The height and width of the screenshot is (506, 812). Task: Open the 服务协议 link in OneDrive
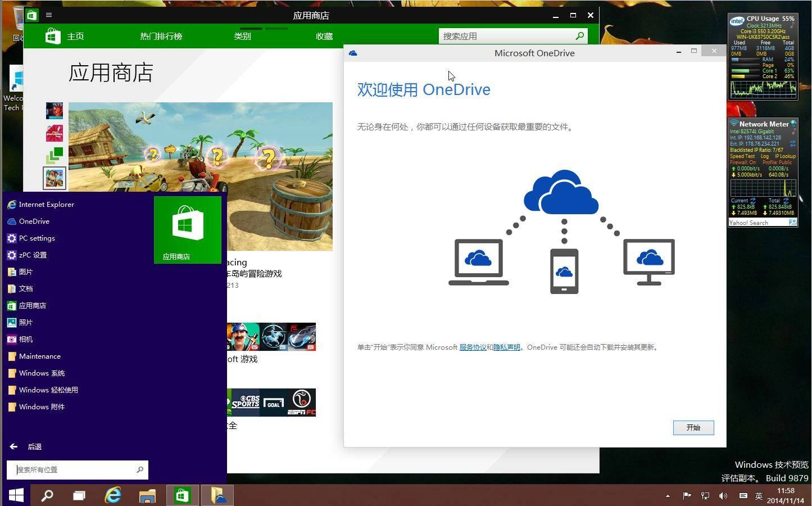(x=473, y=347)
